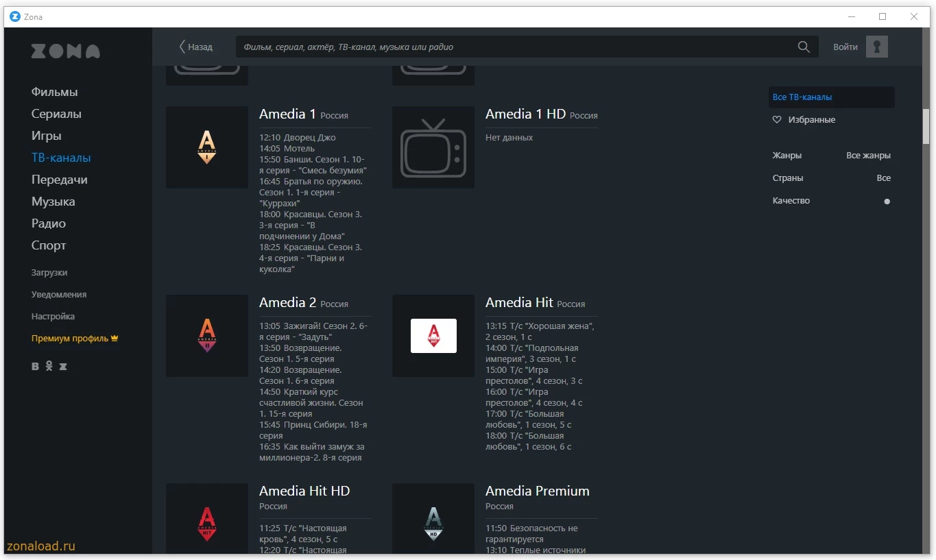
Task: Open the Zona social link icon
Action: [63, 367]
